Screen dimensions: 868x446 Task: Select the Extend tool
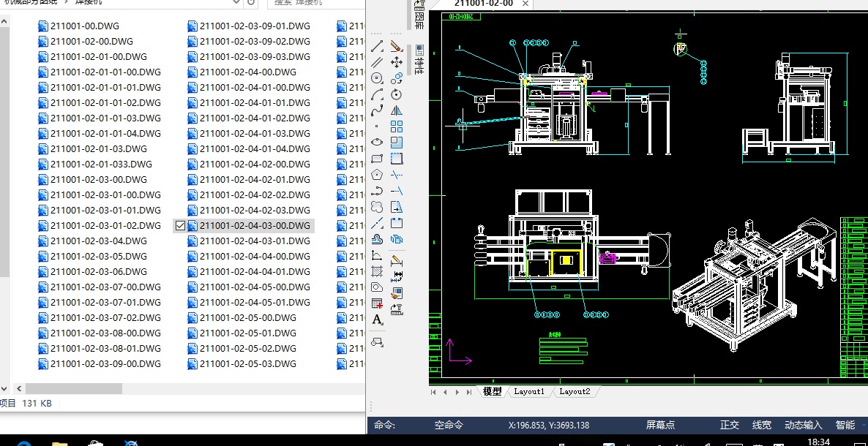tap(397, 191)
